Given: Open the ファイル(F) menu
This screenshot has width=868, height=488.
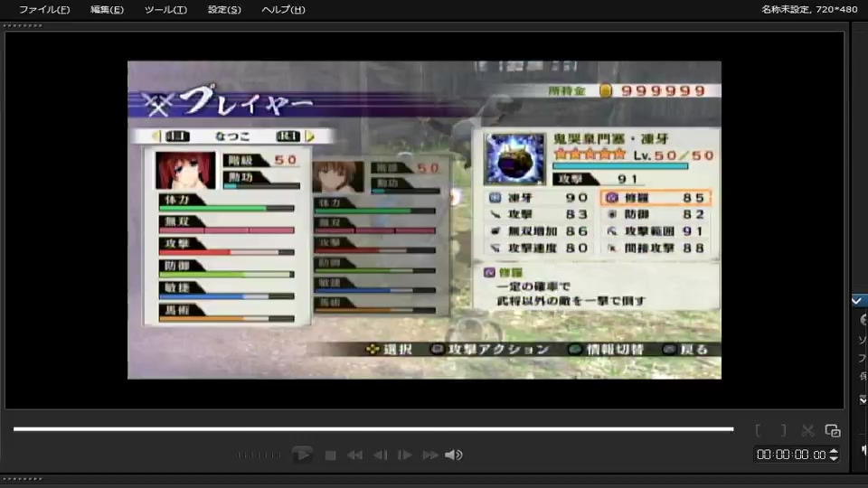Looking at the screenshot, I should point(44,9).
